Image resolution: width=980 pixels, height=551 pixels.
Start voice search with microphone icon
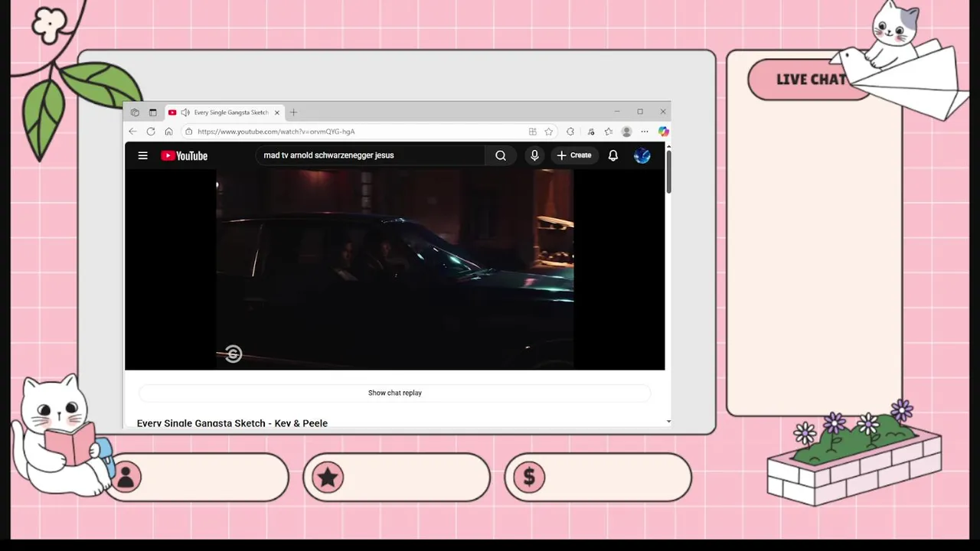534,155
